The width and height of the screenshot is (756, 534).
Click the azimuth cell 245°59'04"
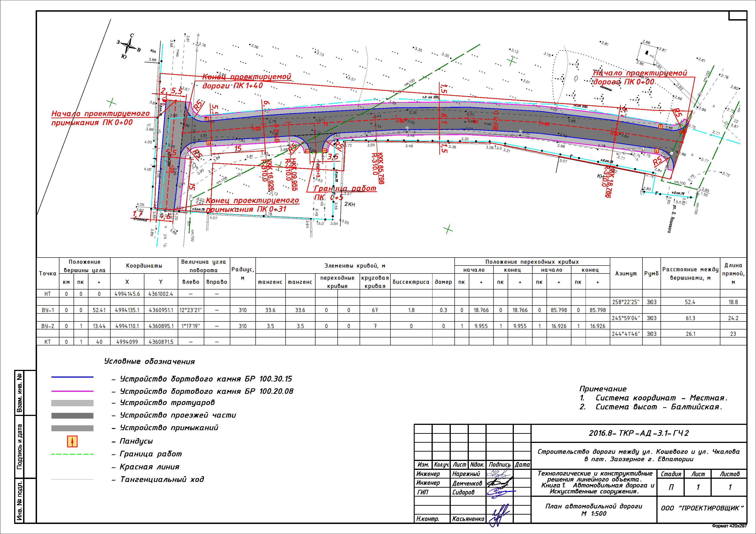626,318
